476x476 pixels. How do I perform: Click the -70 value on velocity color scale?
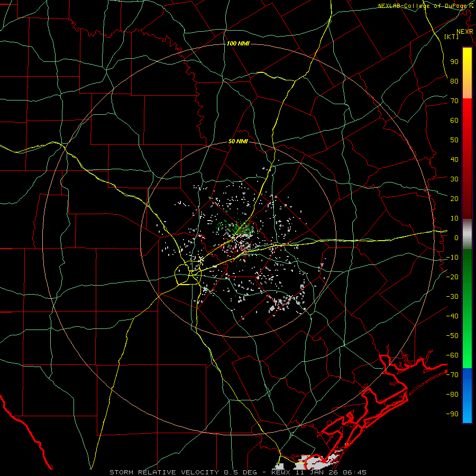452,375
